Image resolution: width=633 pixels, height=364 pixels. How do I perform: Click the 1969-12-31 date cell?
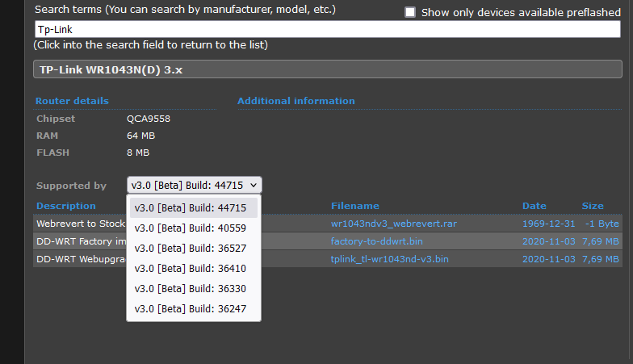549,224
